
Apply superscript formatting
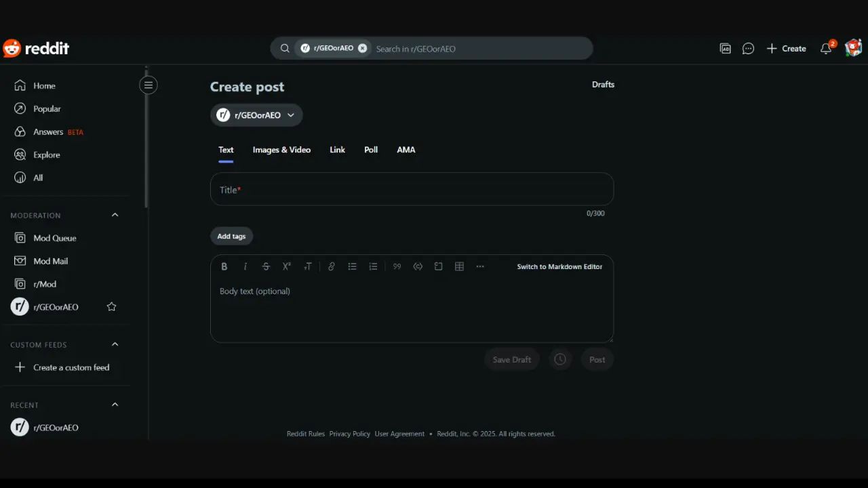pyautogui.click(x=286, y=266)
